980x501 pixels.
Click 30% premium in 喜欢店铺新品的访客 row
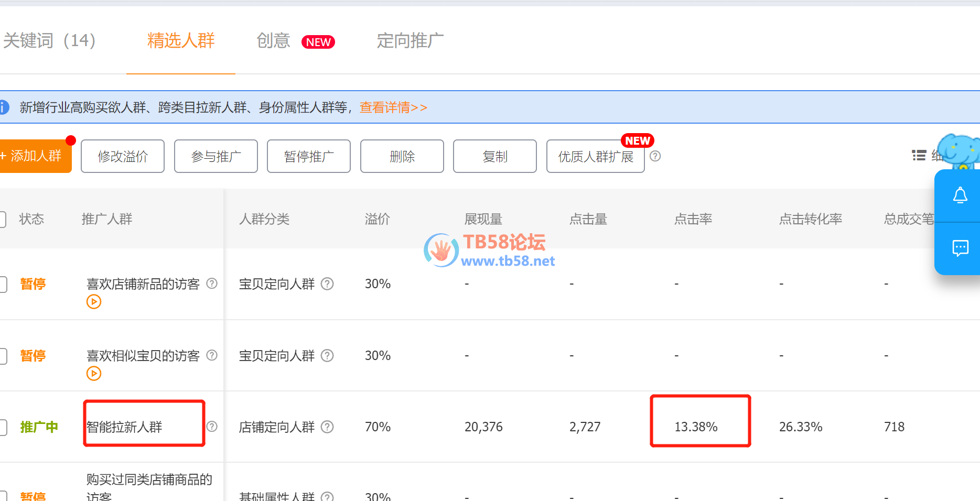tap(378, 284)
